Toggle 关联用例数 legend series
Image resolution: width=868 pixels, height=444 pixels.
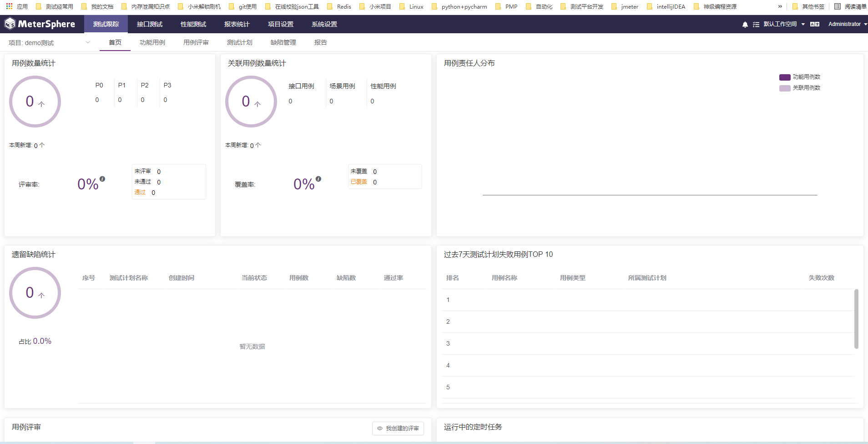point(800,88)
